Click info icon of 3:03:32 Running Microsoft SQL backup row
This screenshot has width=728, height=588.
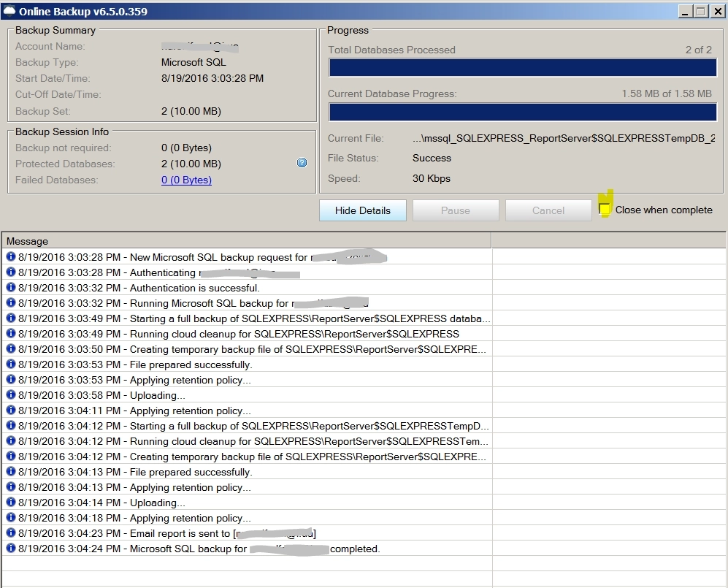pos(11,302)
